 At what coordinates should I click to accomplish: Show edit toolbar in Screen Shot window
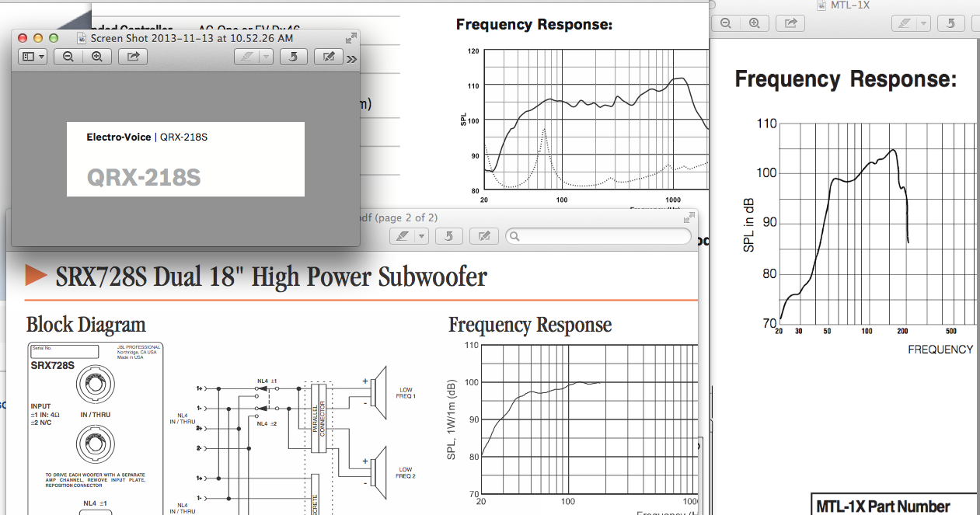tap(329, 57)
